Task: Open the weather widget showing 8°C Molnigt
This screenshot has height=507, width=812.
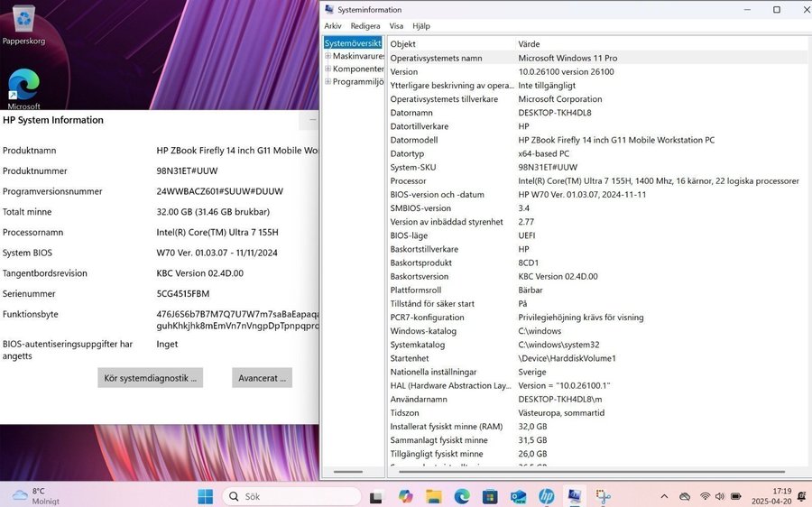Action: 36,496
